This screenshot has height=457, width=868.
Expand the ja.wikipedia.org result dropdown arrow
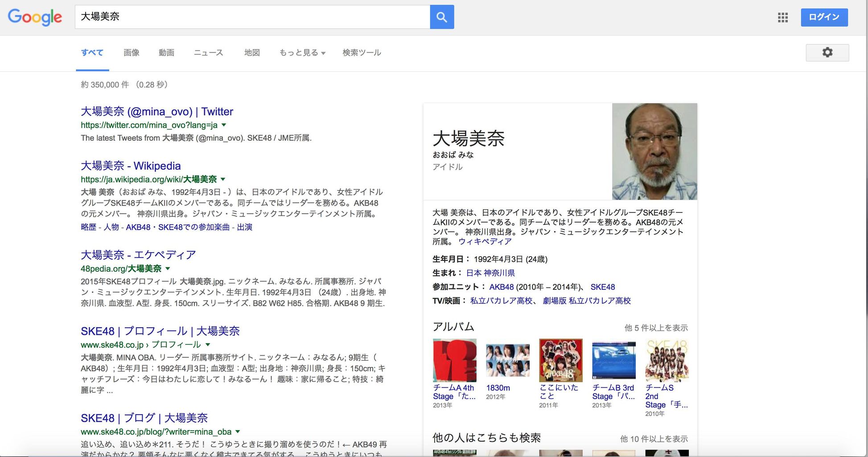coord(223,179)
